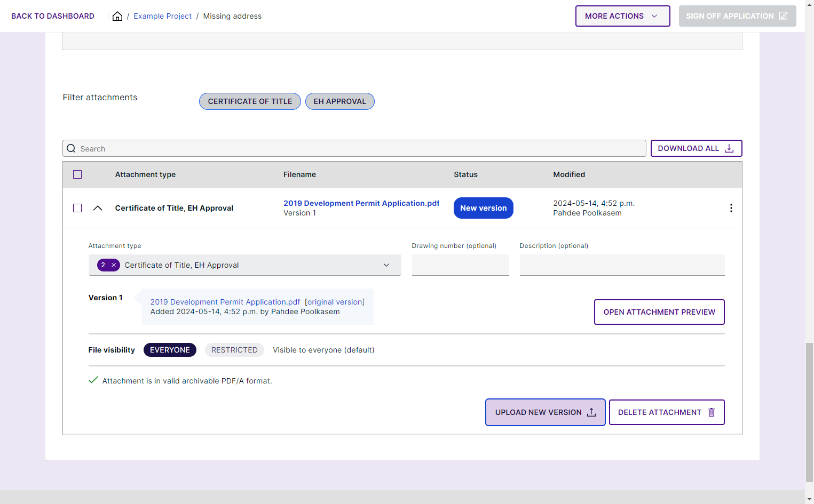Click Sign Off Application button

(x=737, y=16)
